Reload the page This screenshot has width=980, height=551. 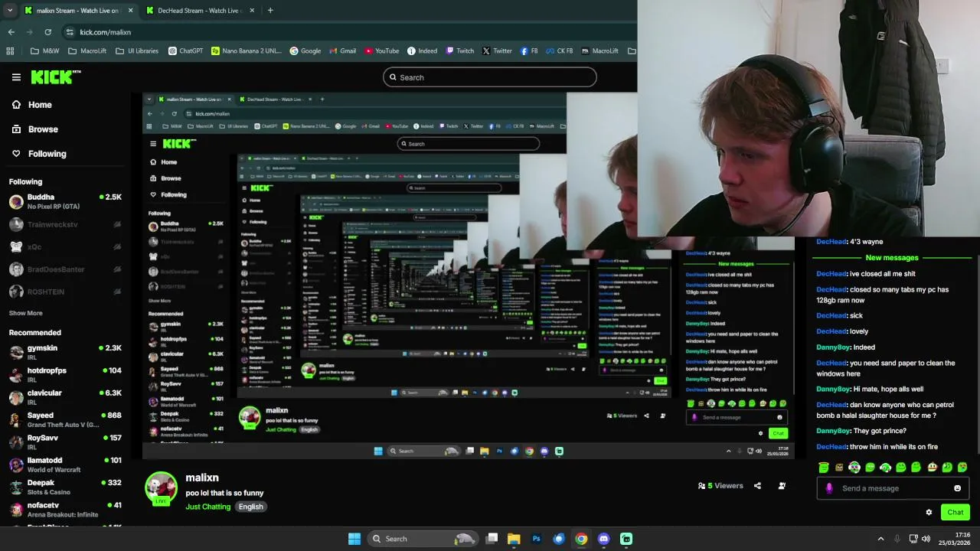[47, 32]
